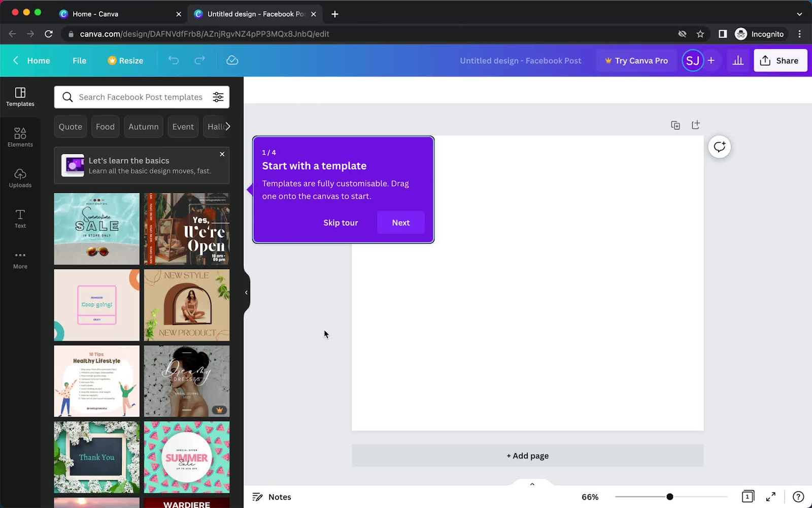The width and height of the screenshot is (812, 508).
Task: Click the search magnifier icon
Action: [67, 97]
